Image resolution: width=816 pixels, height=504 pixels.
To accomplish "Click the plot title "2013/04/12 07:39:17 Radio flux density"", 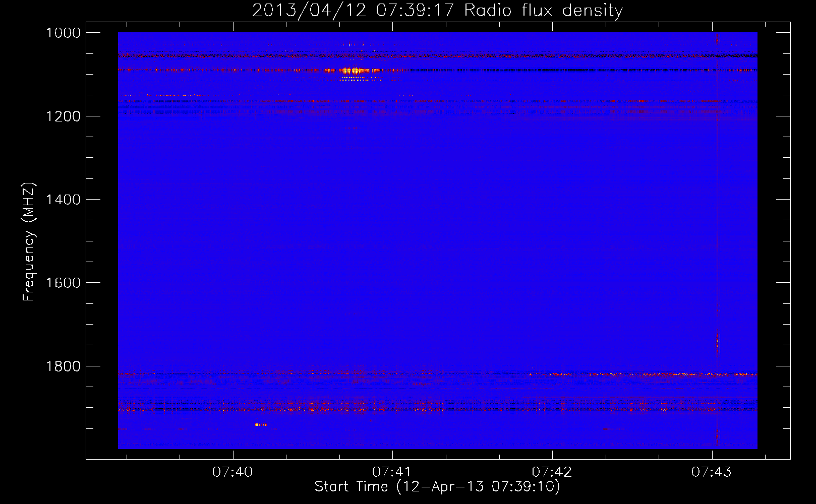I will [x=437, y=11].
